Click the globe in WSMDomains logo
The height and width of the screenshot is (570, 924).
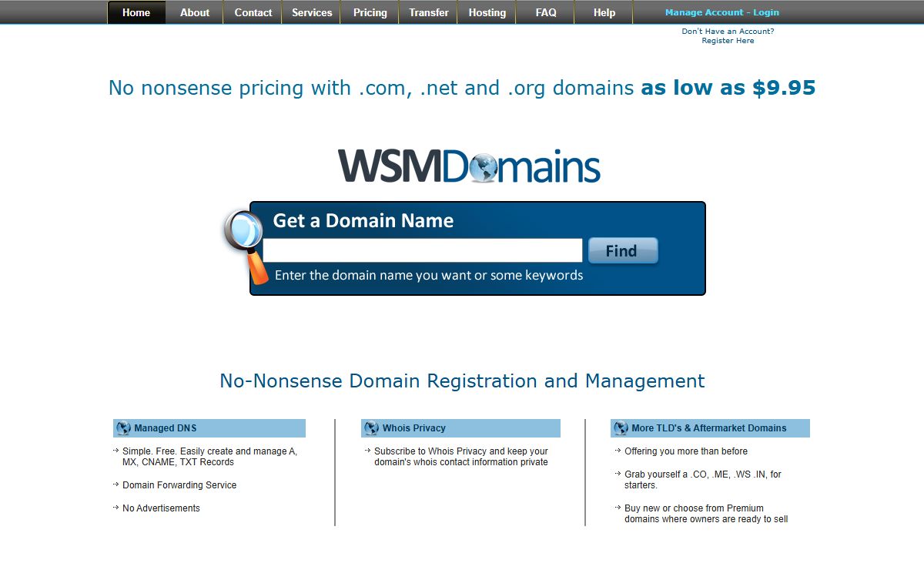[x=483, y=168]
